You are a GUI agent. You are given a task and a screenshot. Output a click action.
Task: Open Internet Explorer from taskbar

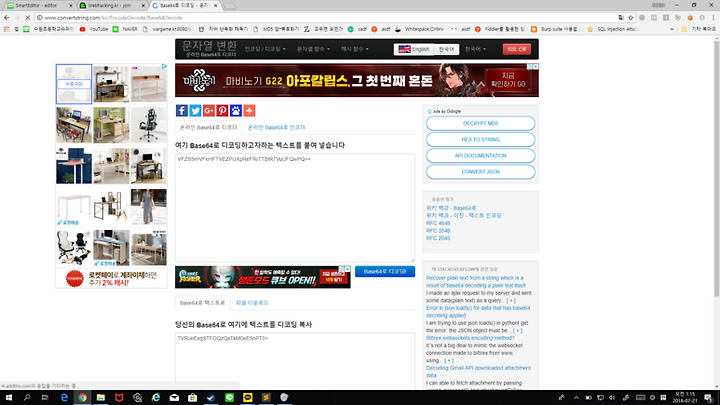point(156,398)
